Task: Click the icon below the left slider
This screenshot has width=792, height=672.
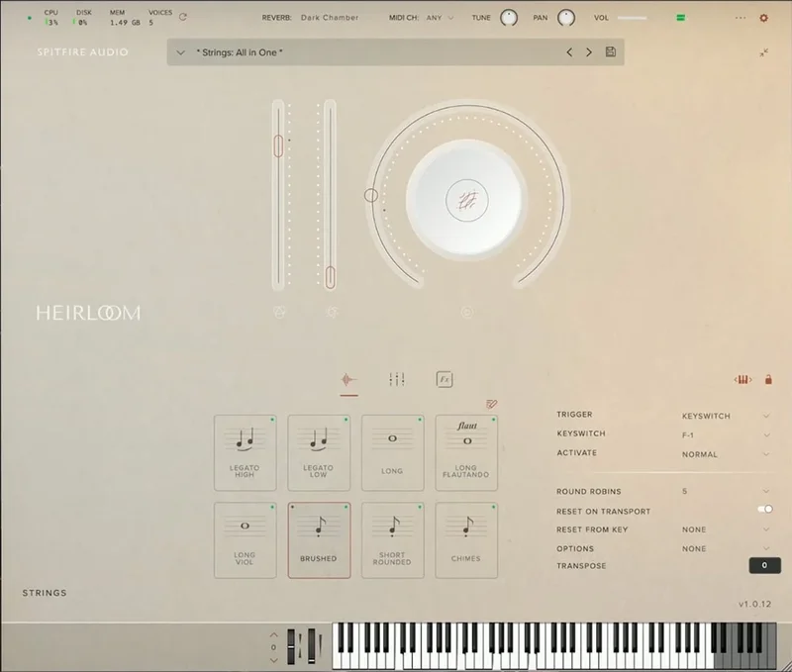Action: click(279, 313)
